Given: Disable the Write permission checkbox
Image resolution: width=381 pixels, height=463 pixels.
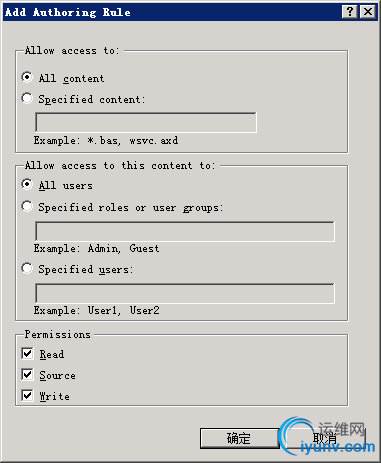Looking at the screenshot, I should (27, 396).
